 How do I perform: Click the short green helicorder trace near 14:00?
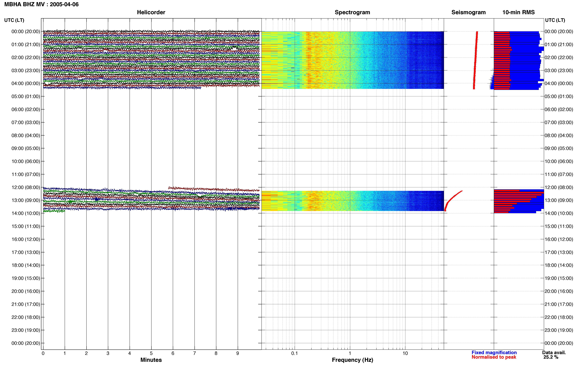54,211
